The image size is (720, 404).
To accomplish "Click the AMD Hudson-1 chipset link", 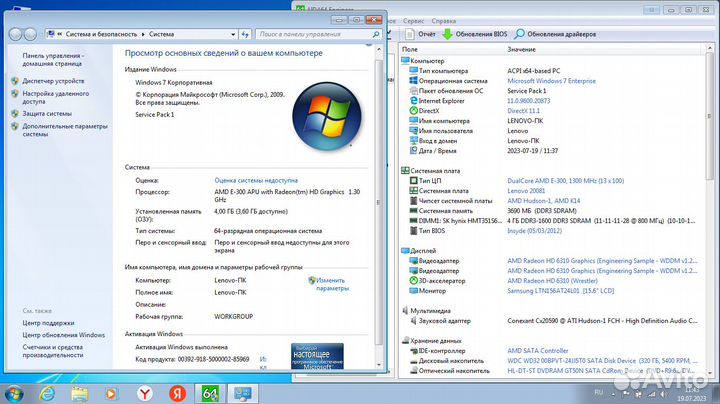I will (x=544, y=201).
